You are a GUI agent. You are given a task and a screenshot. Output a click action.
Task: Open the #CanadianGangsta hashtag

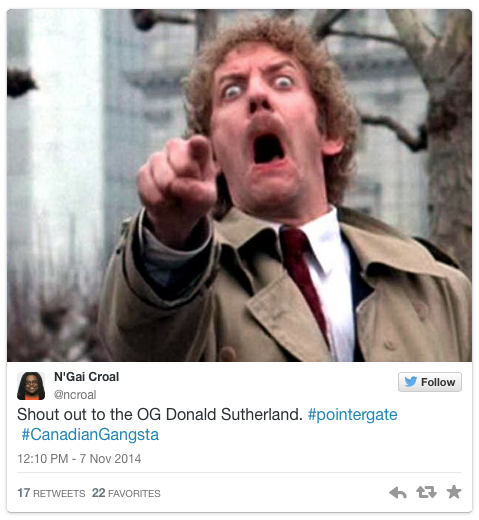coord(90,435)
